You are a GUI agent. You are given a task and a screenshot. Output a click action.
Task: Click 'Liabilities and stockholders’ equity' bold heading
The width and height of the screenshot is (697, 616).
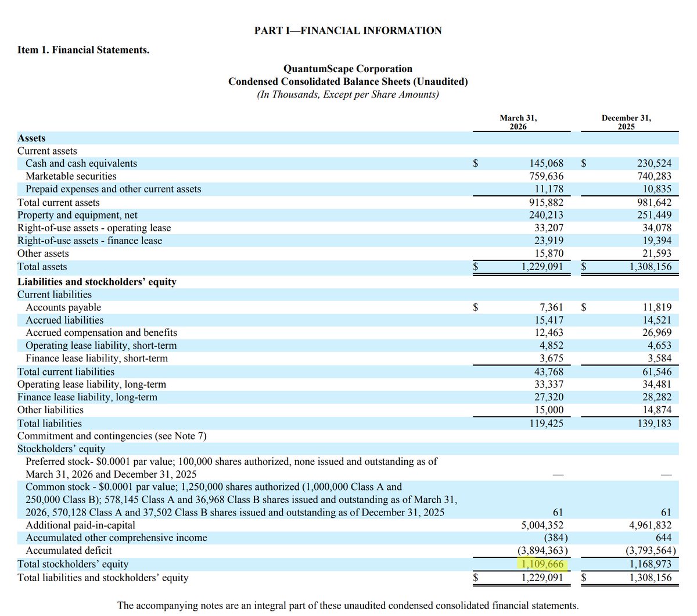click(97, 282)
